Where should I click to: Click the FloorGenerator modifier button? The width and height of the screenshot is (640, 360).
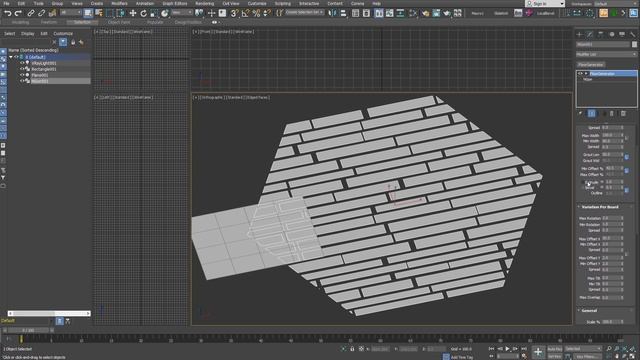pos(591,64)
